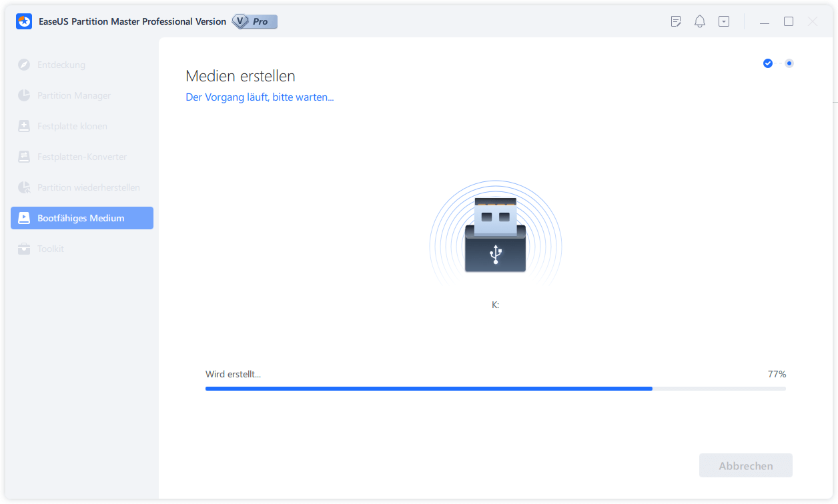
Task: Click the drive letter K: label
Action: pyautogui.click(x=495, y=305)
